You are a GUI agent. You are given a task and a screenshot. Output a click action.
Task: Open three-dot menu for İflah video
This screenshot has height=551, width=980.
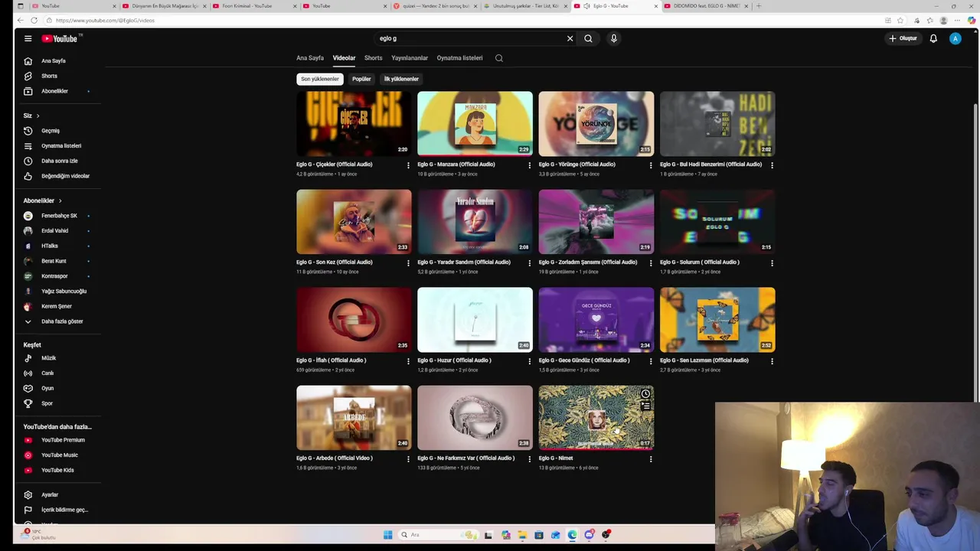tap(408, 360)
